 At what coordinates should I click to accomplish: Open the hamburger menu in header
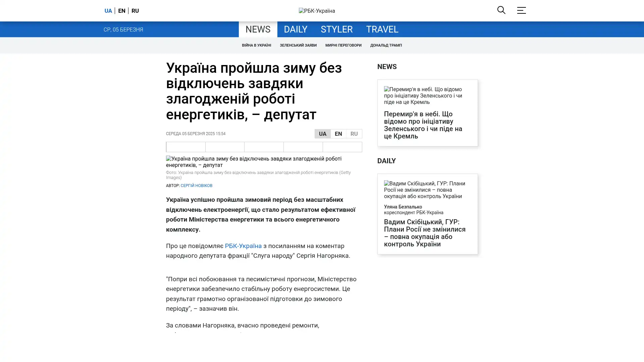(x=521, y=10)
